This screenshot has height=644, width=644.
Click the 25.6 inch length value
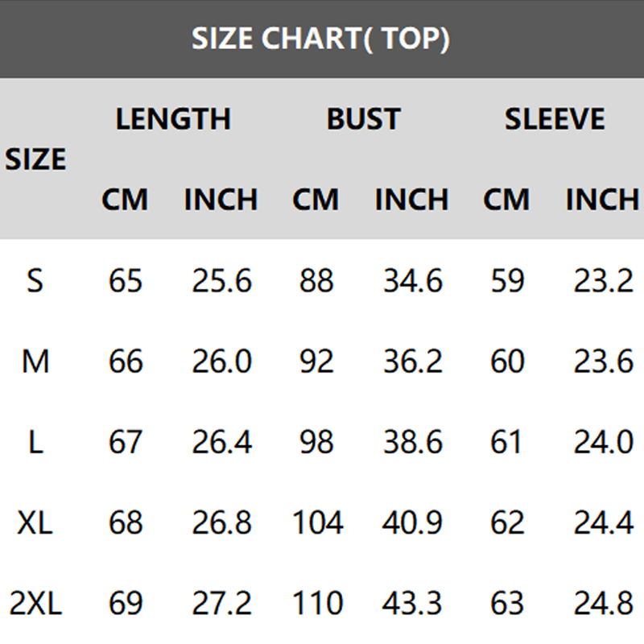[221, 281]
